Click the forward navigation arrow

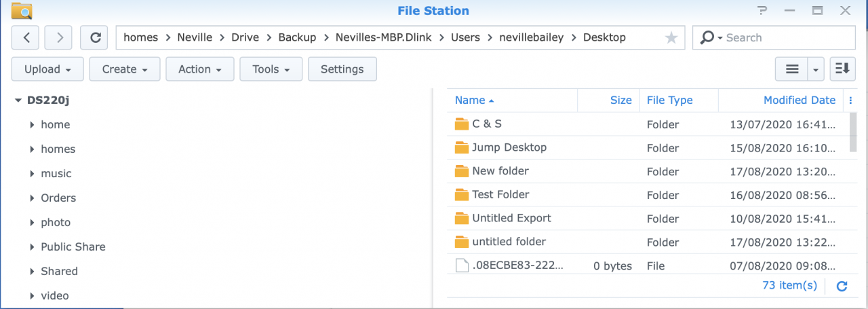click(58, 37)
